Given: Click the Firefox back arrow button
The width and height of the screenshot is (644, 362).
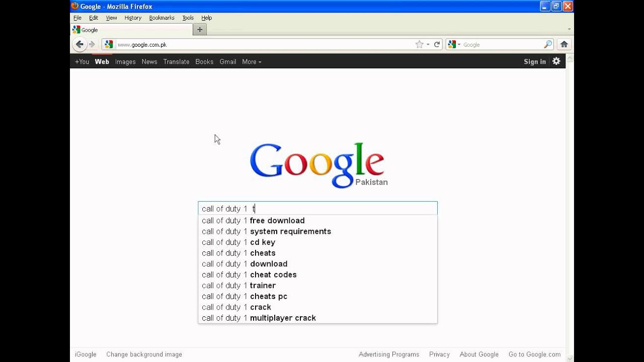Looking at the screenshot, I should click(79, 44).
